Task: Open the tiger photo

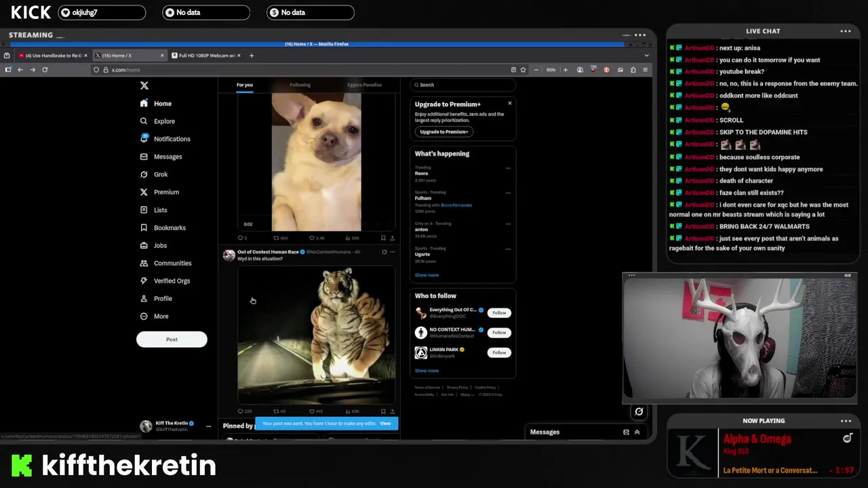Action: pyautogui.click(x=317, y=335)
